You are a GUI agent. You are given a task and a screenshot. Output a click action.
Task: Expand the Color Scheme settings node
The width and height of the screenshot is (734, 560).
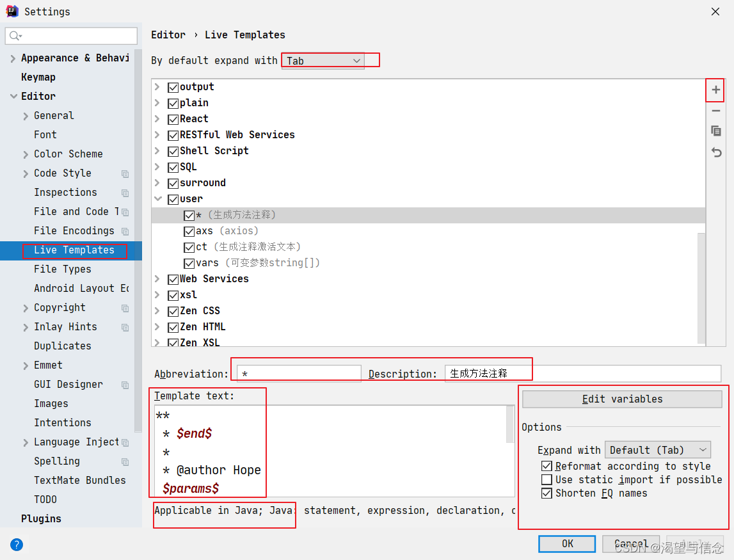pos(26,154)
